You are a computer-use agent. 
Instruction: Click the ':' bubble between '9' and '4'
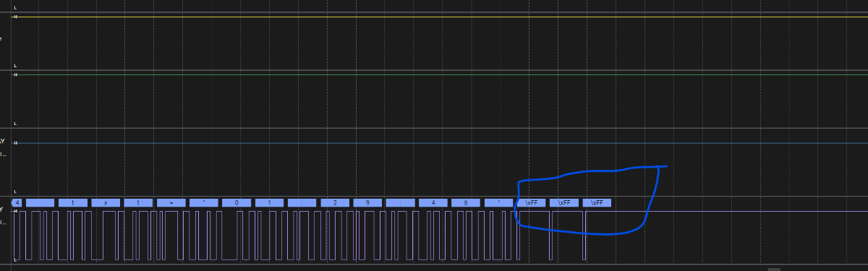[x=400, y=203]
